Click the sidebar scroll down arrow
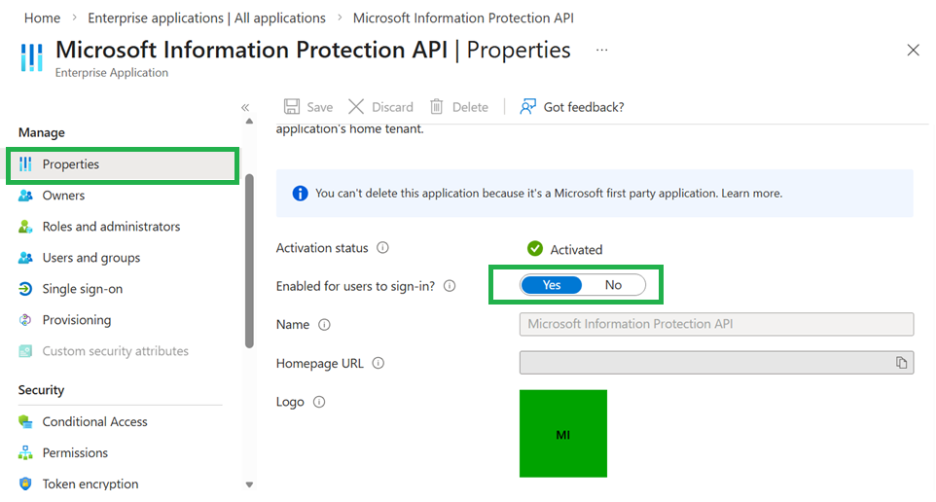 250,485
